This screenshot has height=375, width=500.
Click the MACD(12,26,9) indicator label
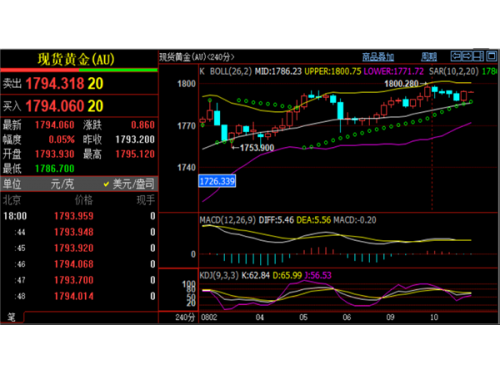(228, 220)
